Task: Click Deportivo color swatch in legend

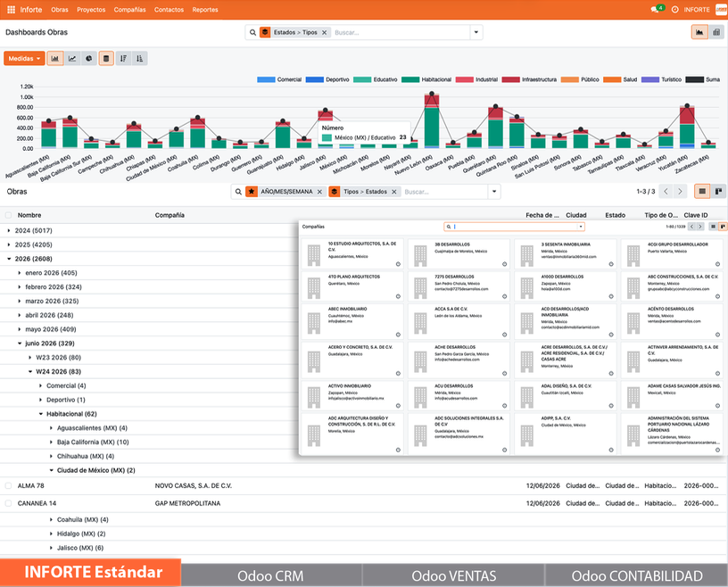Action: 315,79
